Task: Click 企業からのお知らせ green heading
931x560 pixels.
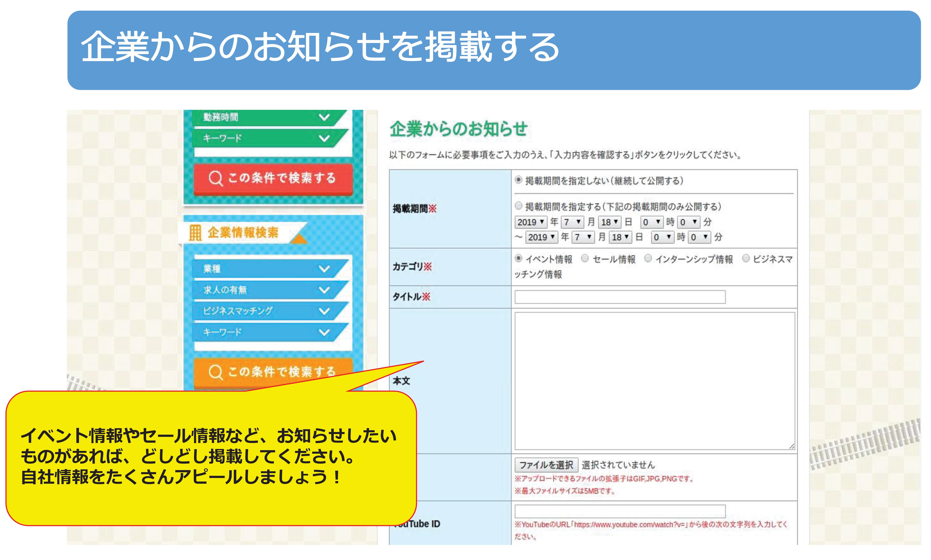Action: click(x=458, y=129)
